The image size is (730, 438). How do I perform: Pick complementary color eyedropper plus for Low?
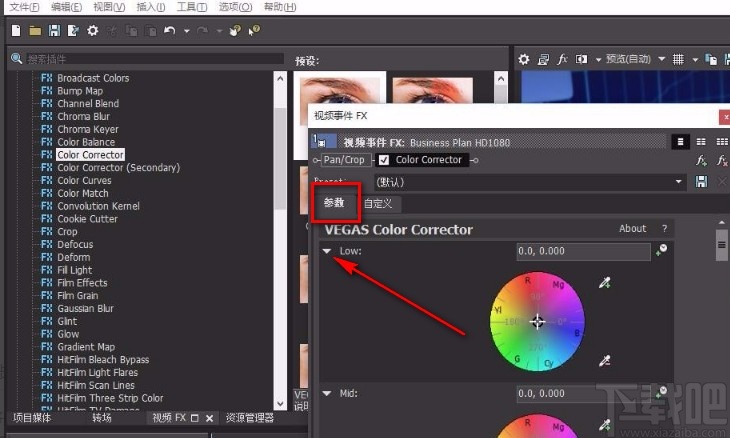pos(604,283)
